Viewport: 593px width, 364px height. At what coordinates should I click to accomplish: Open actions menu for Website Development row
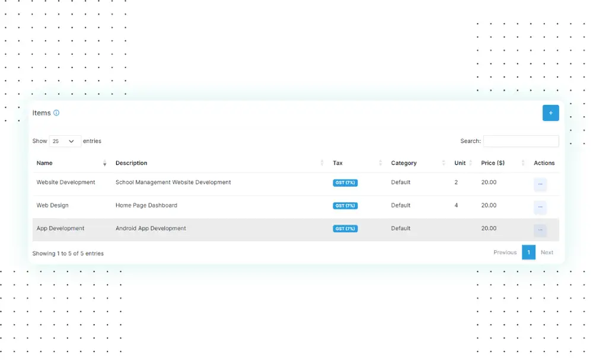pyautogui.click(x=540, y=184)
